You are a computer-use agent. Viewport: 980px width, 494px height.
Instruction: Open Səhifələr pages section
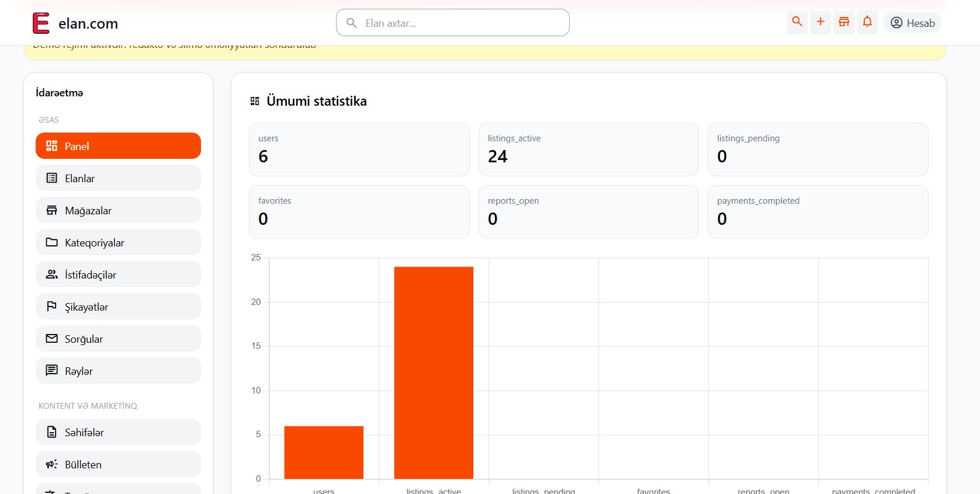click(x=118, y=432)
